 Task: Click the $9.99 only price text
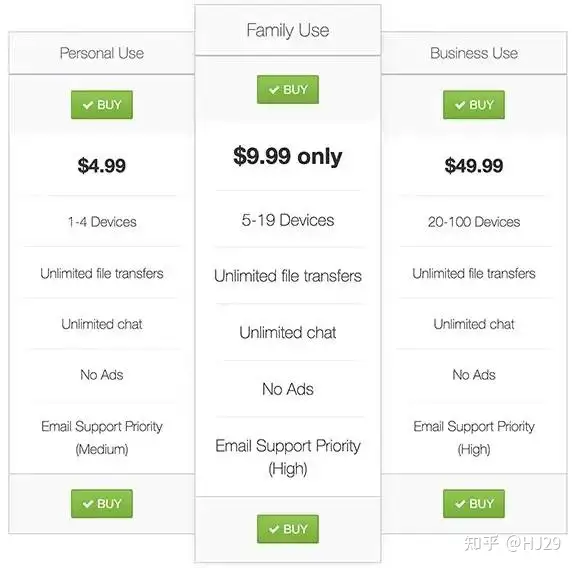click(288, 156)
